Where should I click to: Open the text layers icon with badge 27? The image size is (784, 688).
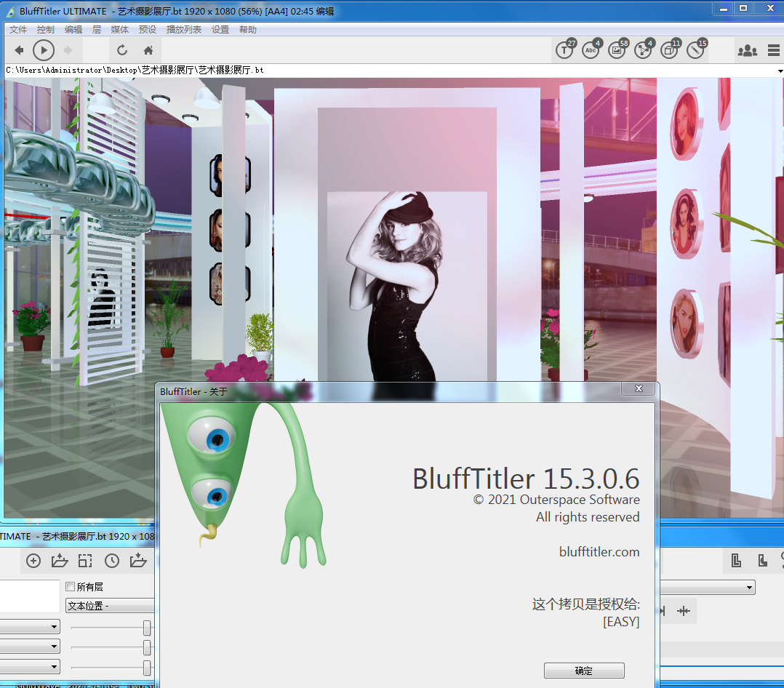566,49
